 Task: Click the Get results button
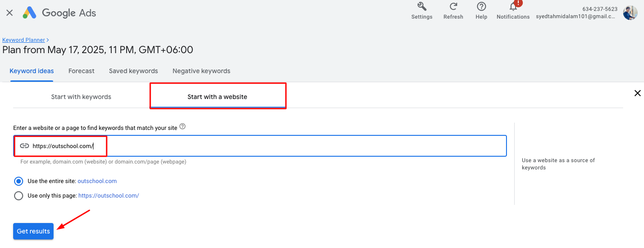(x=33, y=231)
